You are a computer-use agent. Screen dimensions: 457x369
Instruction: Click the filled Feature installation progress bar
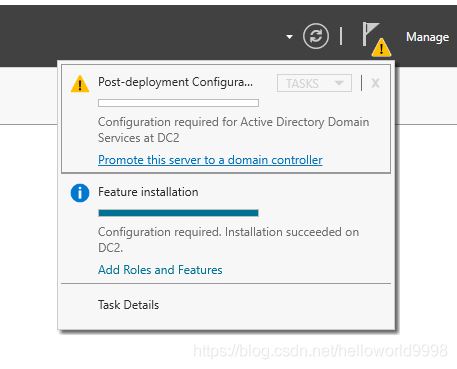[178, 213]
